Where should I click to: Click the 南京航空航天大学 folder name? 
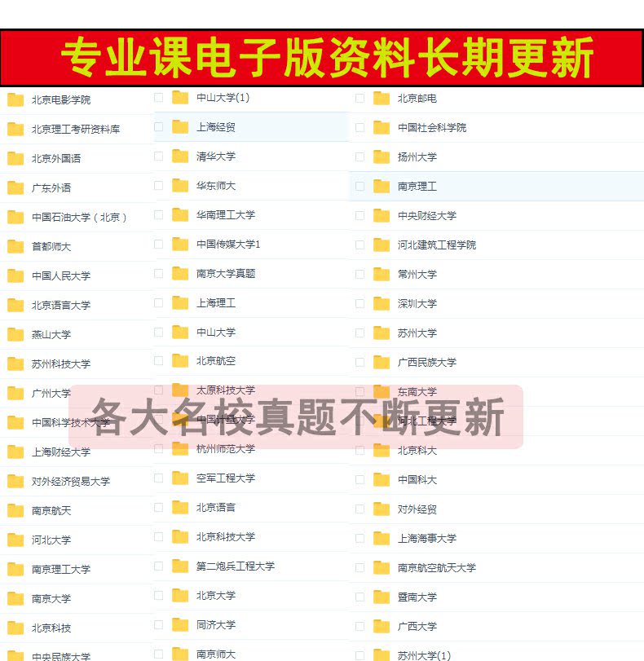(x=437, y=568)
